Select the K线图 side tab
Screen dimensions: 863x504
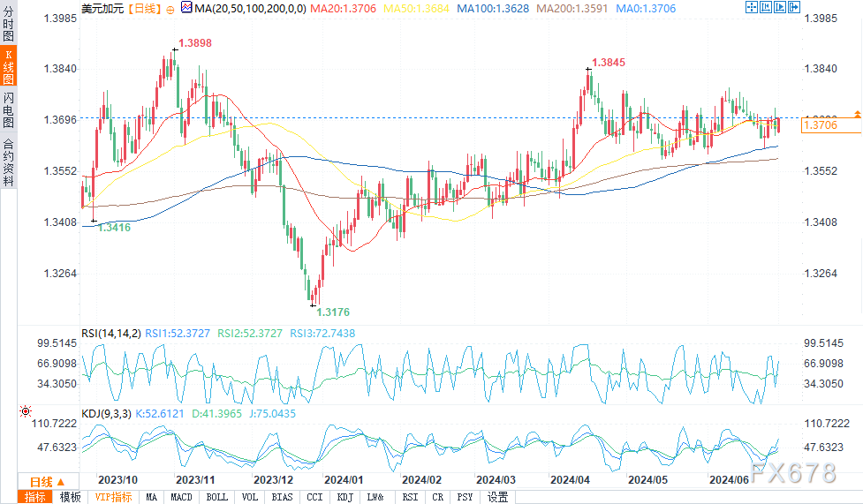(8, 65)
